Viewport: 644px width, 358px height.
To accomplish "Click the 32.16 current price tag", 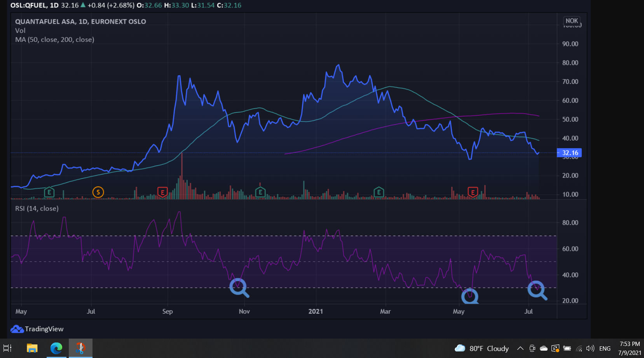I will [x=569, y=153].
